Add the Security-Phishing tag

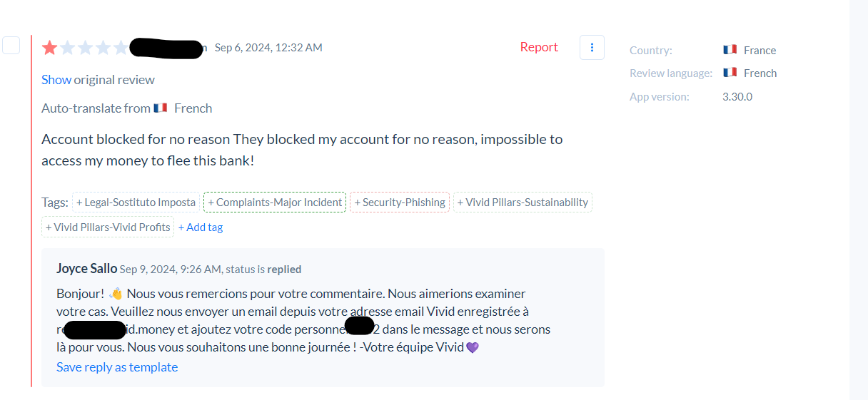pos(400,202)
